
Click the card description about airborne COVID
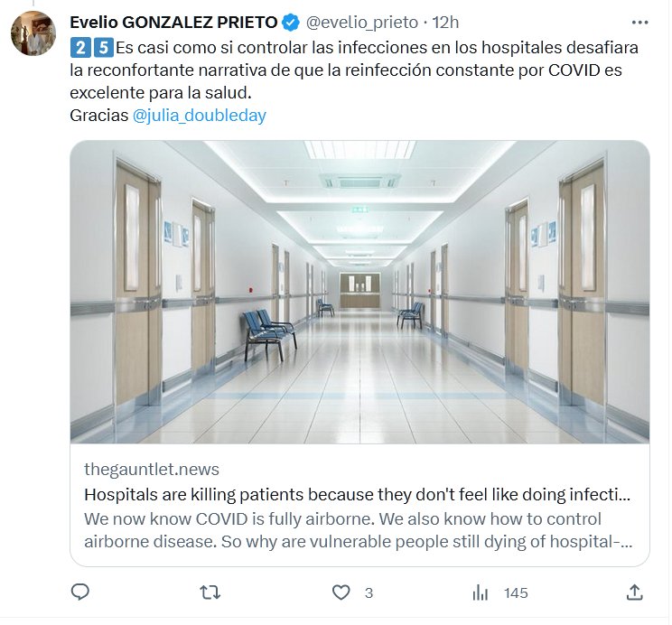(x=358, y=531)
